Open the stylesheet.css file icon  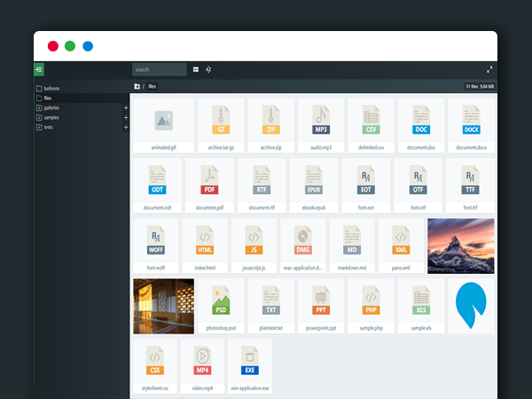(x=154, y=358)
